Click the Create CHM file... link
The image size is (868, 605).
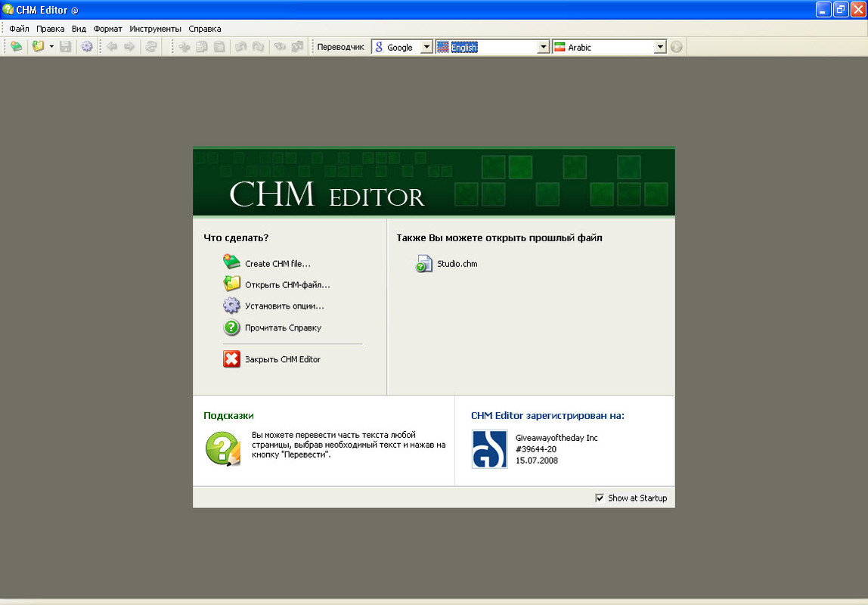click(x=278, y=264)
